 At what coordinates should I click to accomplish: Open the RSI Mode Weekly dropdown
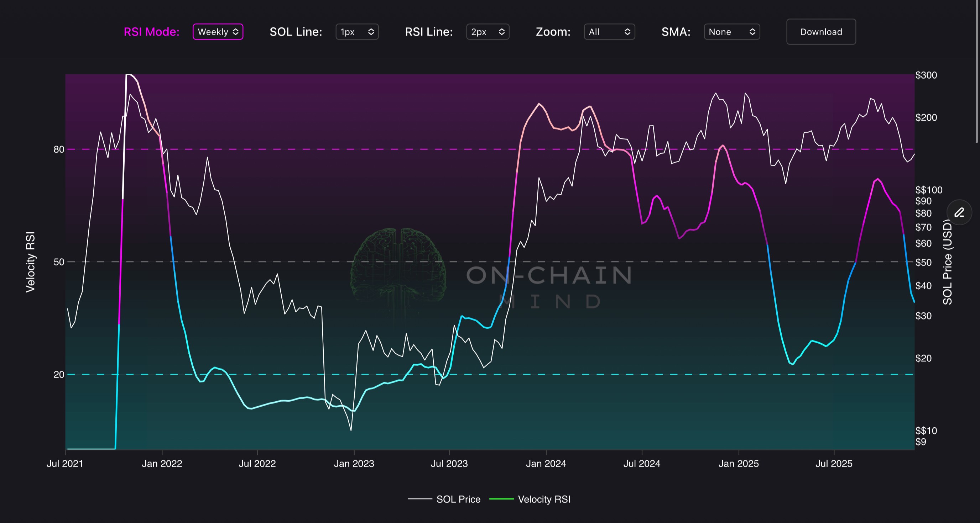pyautogui.click(x=218, y=32)
